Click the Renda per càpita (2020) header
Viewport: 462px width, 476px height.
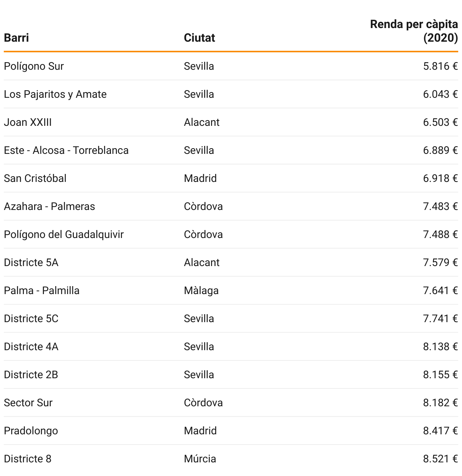pos(414,31)
